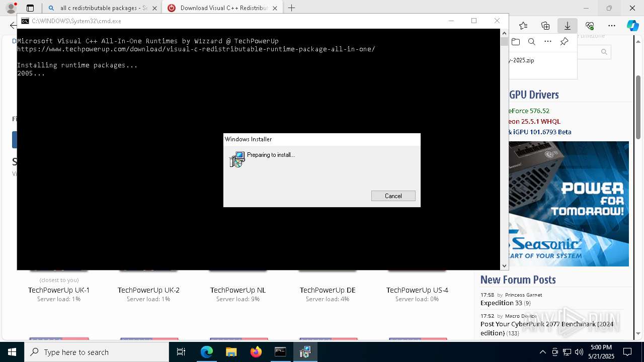
Task: Open Edge Favorites list icon
Action: pyautogui.click(x=523, y=26)
